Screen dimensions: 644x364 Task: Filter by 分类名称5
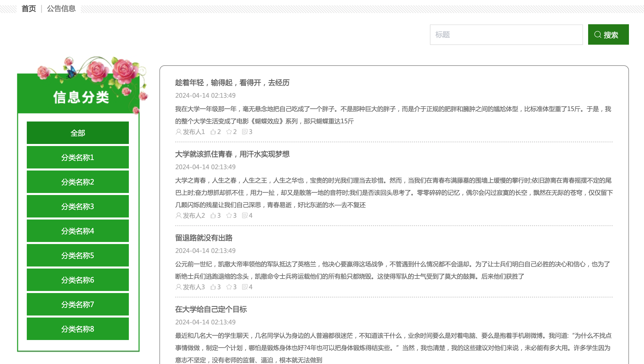click(x=78, y=255)
